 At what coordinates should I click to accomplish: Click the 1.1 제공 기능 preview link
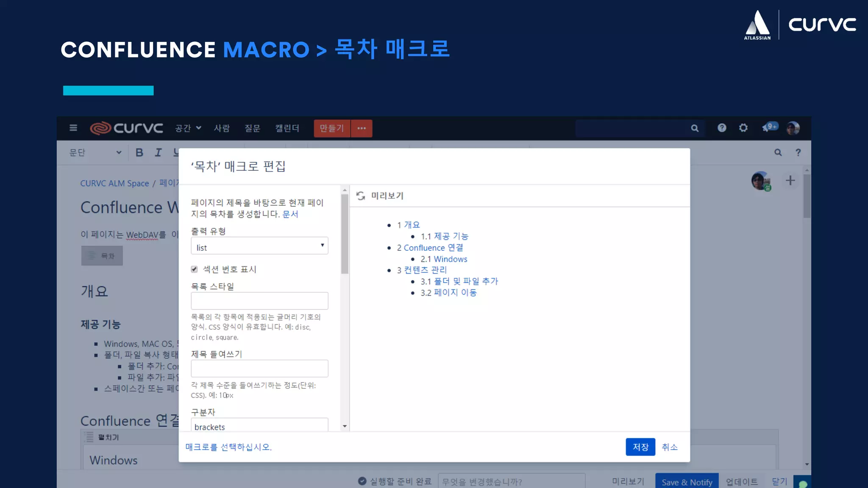451,236
